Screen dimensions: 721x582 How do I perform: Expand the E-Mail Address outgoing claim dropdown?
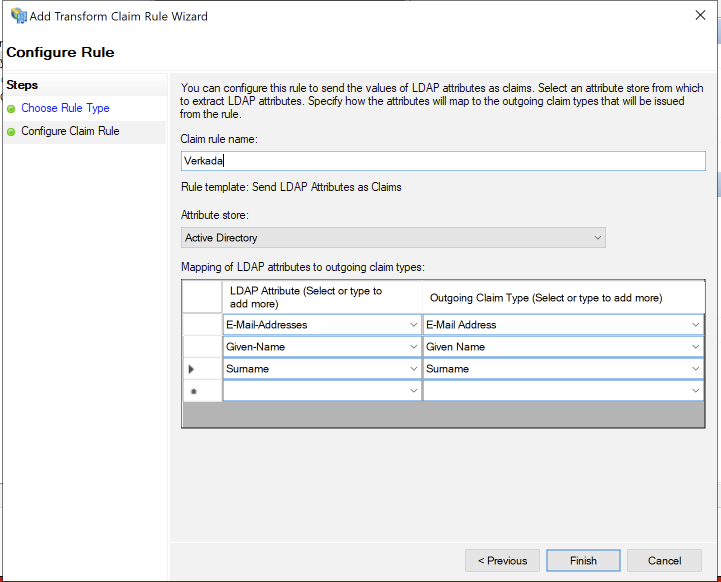[x=695, y=325]
